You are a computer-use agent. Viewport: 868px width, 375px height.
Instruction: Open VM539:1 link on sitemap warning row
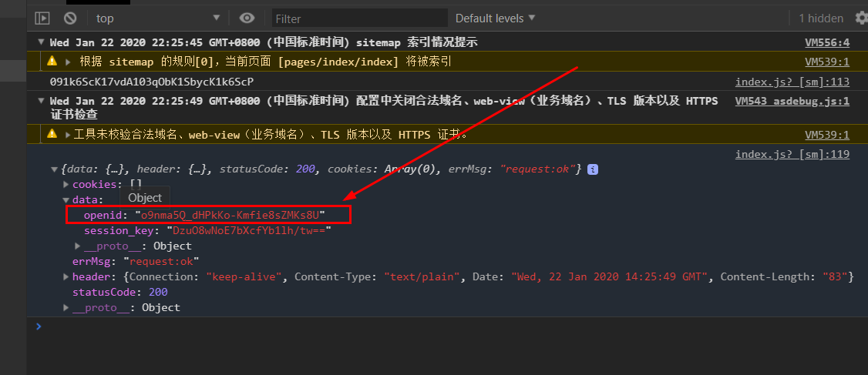point(827,62)
